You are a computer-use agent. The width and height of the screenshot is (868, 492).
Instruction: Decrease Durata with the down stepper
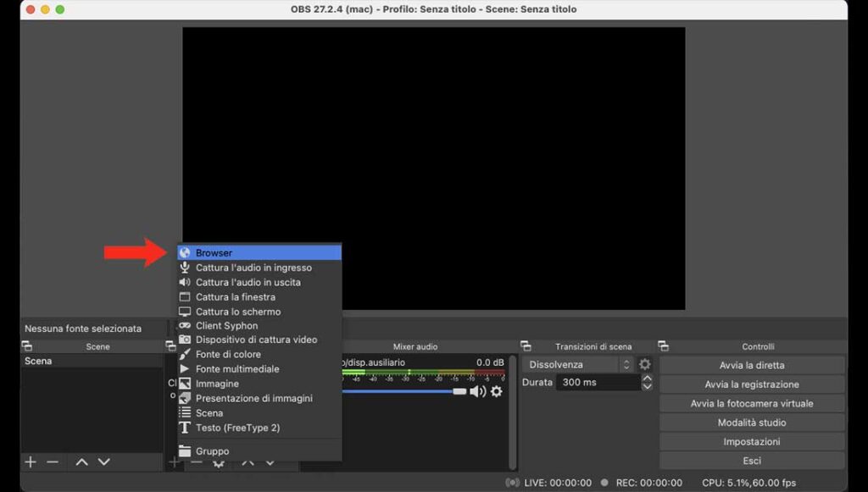pos(647,386)
